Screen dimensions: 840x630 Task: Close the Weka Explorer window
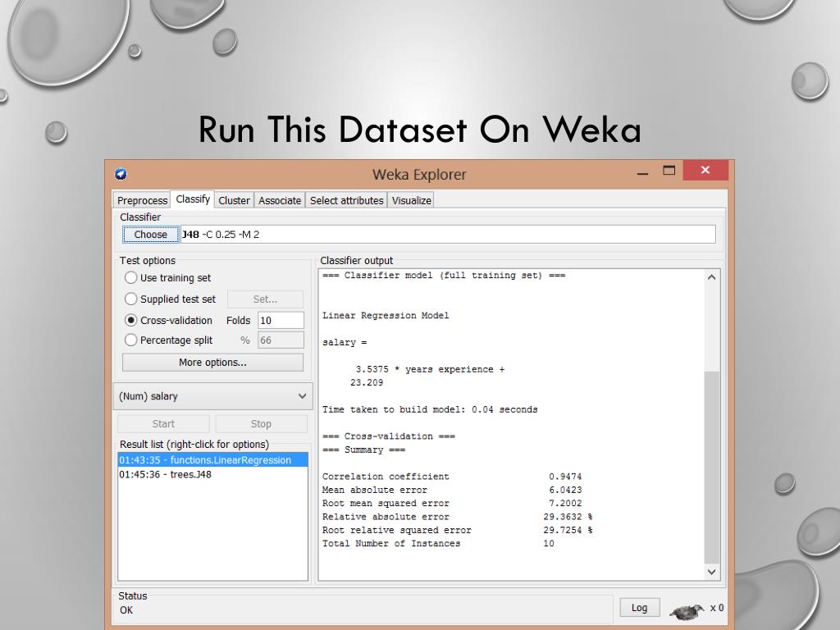click(x=705, y=170)
